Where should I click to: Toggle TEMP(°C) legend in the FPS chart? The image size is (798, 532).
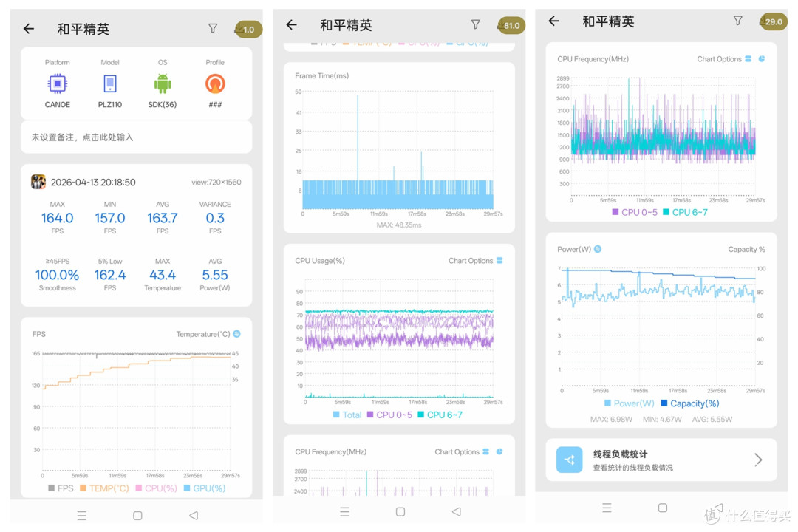click(104, 488)
